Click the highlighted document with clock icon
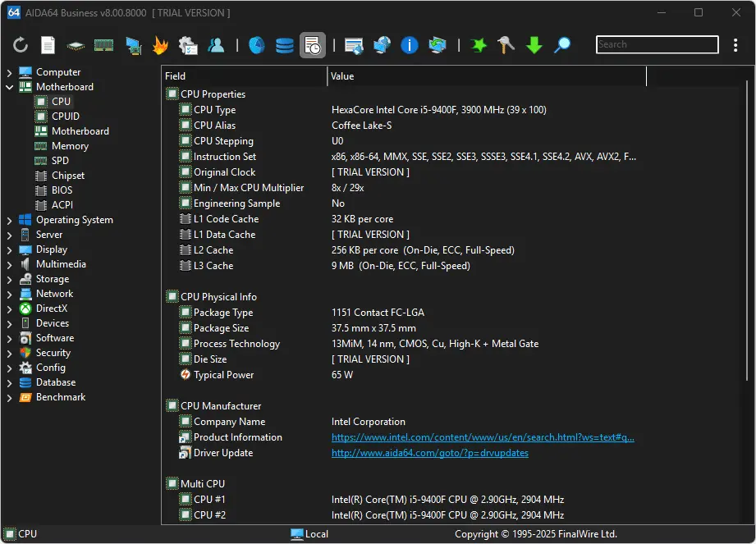 [x=313, y=45]
